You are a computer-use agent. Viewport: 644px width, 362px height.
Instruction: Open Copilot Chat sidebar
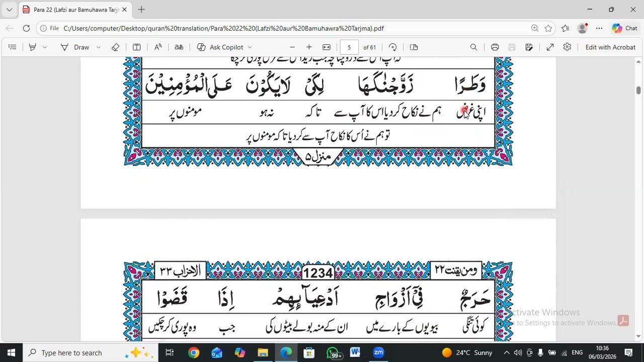click(624, 29)
